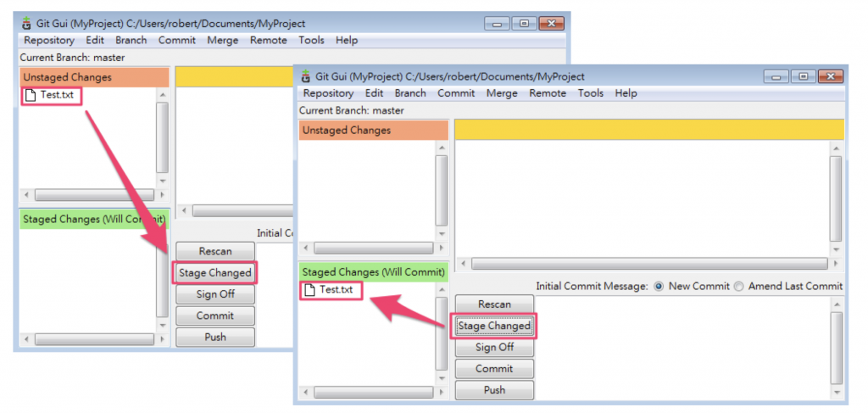
Task: Select Amend Last Commit radio button
Action: (739, 287)
